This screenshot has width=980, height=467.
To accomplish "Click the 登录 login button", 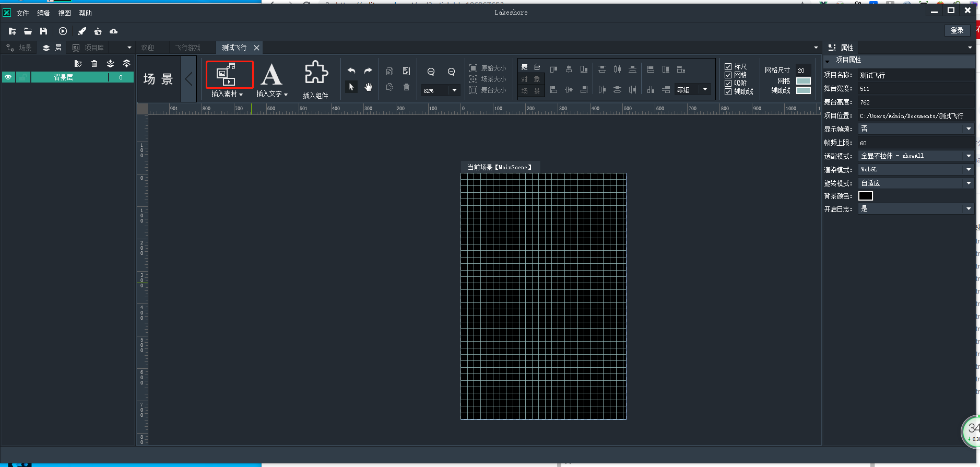I will (x=957, y=30).
